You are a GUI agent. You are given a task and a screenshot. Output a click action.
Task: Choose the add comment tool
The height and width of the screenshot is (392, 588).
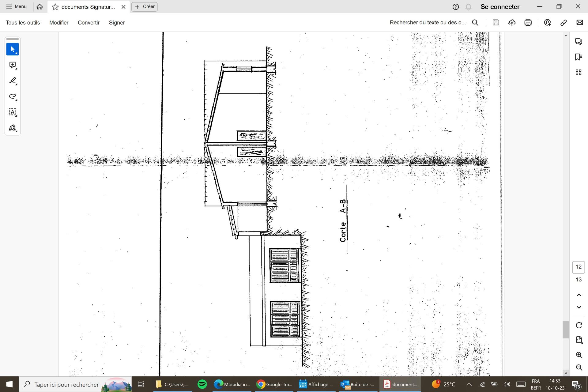coord(12,65)
